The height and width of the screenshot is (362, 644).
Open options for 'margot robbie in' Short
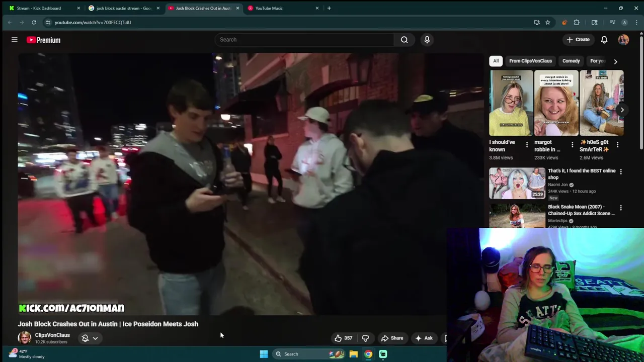572,145
